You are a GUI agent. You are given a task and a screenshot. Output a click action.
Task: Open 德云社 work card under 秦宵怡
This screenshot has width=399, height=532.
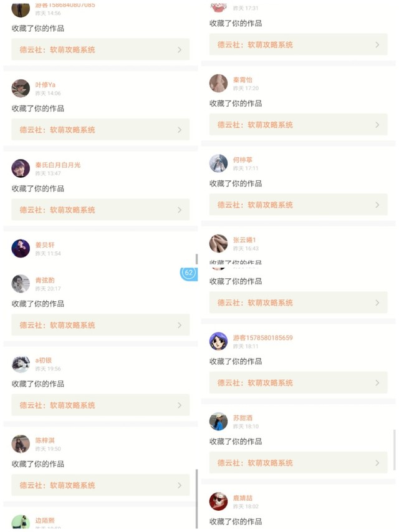(298, 125)
